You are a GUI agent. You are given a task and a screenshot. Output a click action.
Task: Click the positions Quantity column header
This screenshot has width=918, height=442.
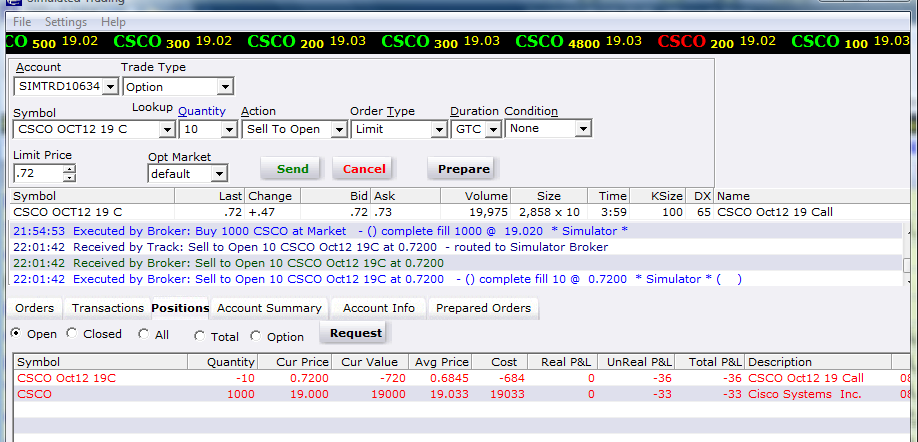click(x=222, y=362)
